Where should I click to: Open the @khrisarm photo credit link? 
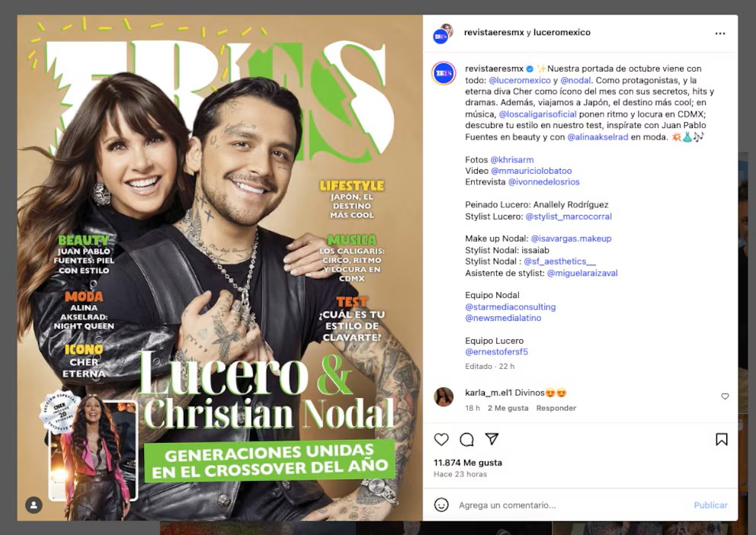[512, 159]
